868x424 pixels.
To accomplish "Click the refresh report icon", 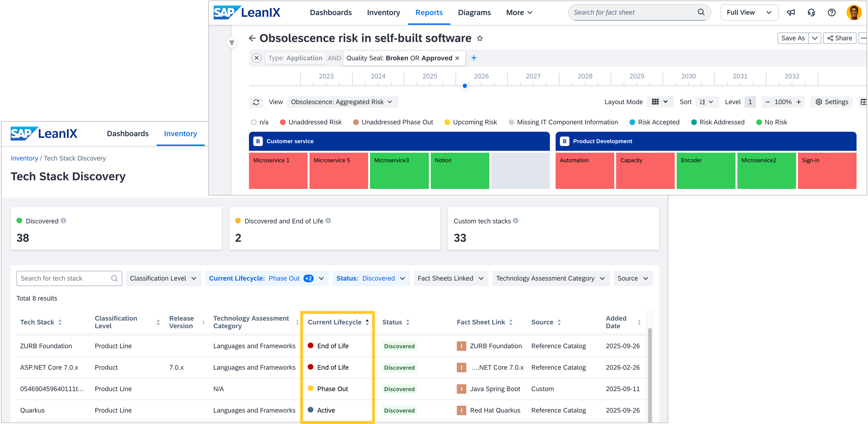I will [256, 102].
